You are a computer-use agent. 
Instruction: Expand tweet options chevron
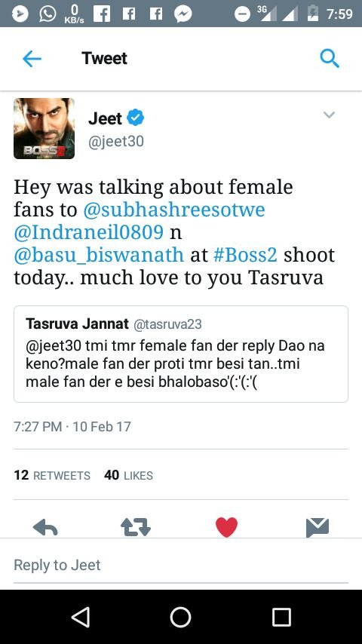pyautogui.click(x=329, y=115)
